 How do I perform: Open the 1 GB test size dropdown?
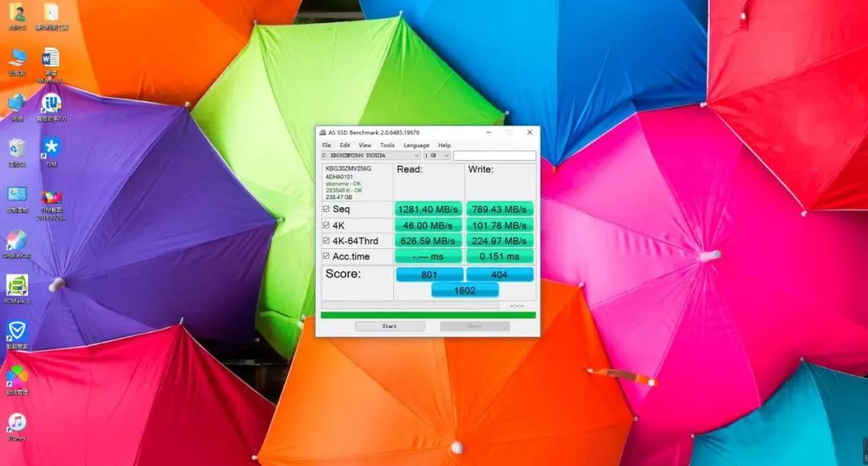click(x=446, y=156)
